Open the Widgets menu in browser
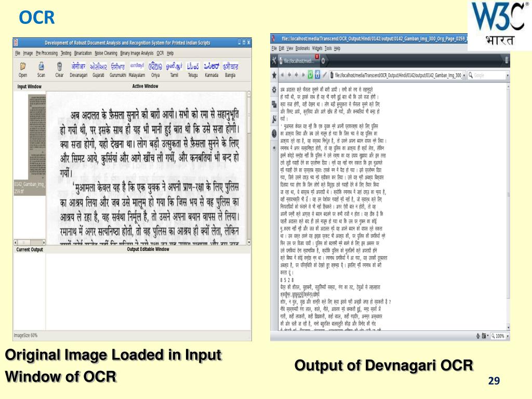This screenshot has width=532, height=399. (317, 48)
